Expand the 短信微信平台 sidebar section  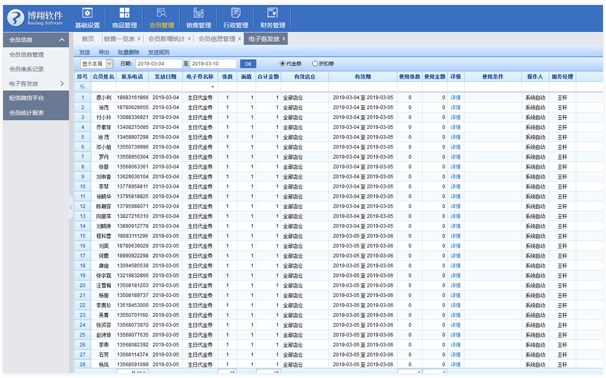coord(36,98)
